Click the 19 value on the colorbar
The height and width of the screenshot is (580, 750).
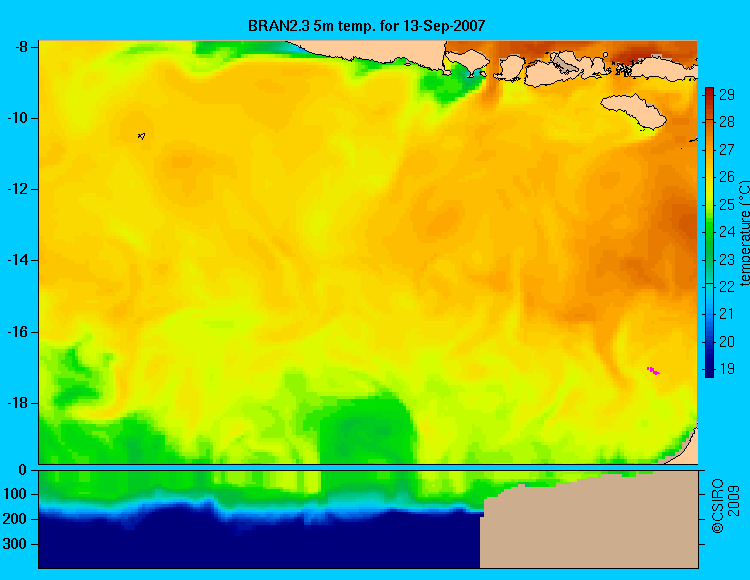[727, 369]
